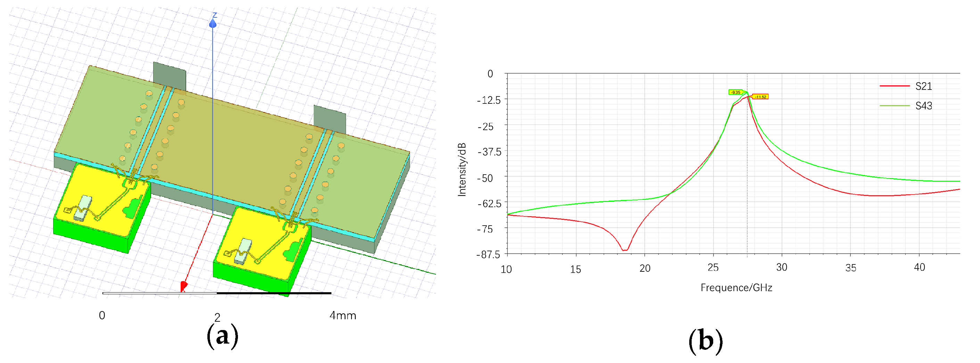The image size is (980, 363).
Task: Click the S43 legend entry
Action: (906, 105)
